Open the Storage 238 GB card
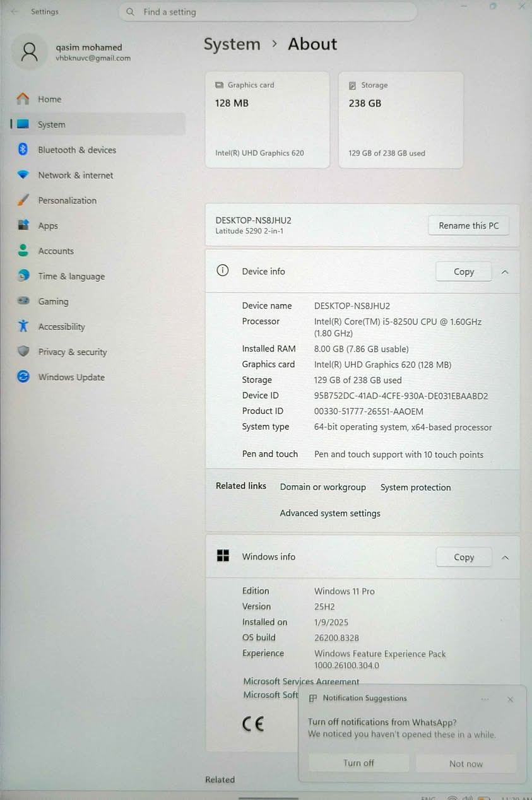 [x=401, y=119]
